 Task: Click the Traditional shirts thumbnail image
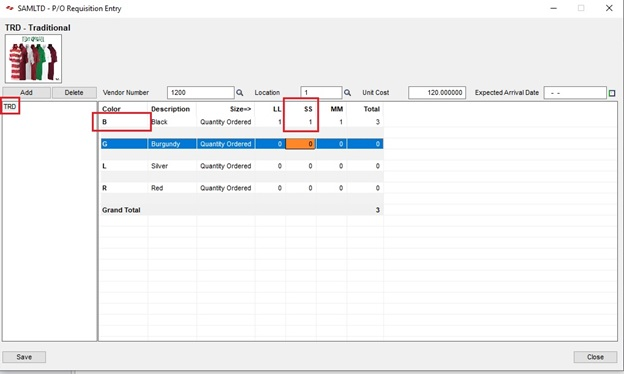pos(33,58)
